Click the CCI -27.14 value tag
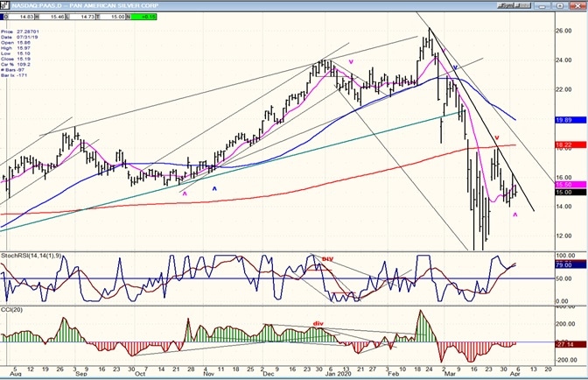This screenshot has height=380, width=588. point(570,344)
